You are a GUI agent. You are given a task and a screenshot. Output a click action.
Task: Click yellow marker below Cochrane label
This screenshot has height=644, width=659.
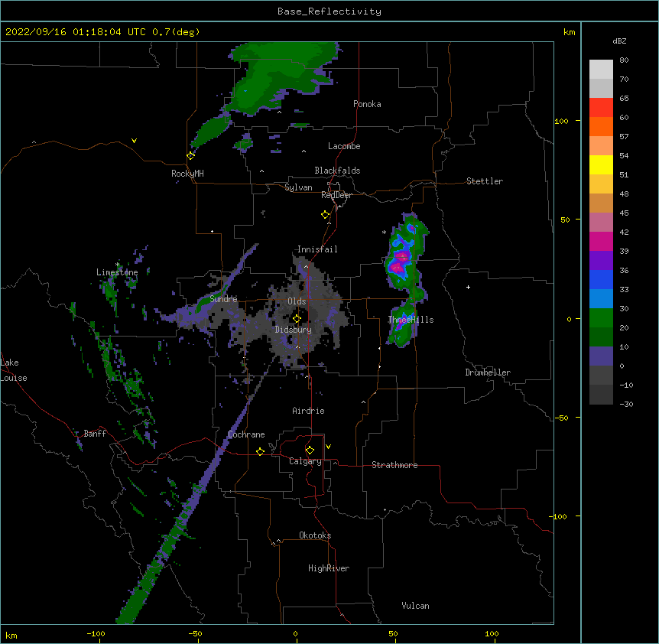pyautogui.click(x=260, y=451)
